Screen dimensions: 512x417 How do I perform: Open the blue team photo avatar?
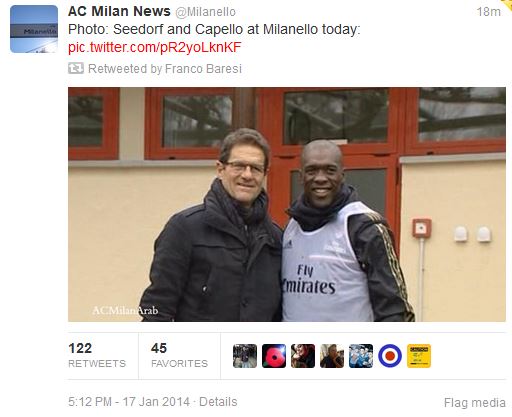[361, 356]
